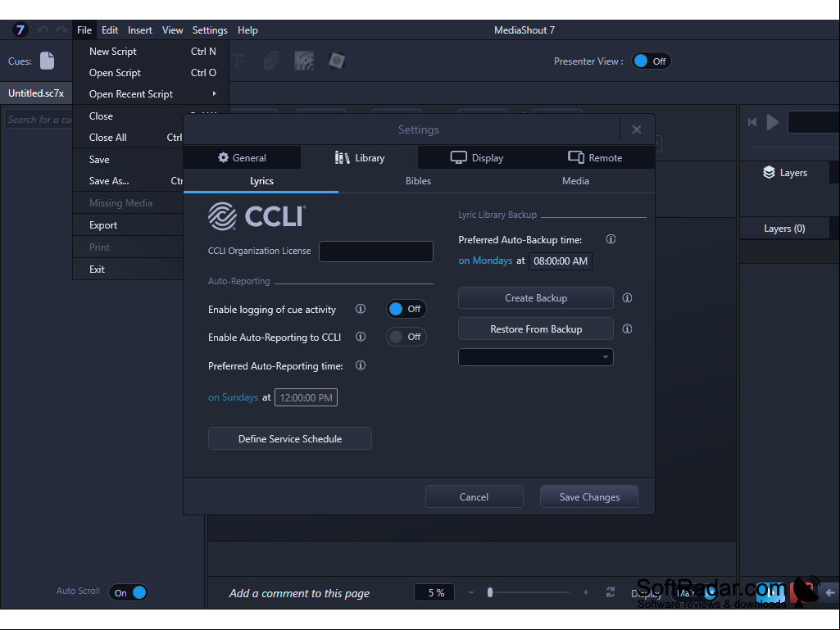Expand the Open Recent Script submenu
This screenshot has height=630, width=840.
coord(151,93)
